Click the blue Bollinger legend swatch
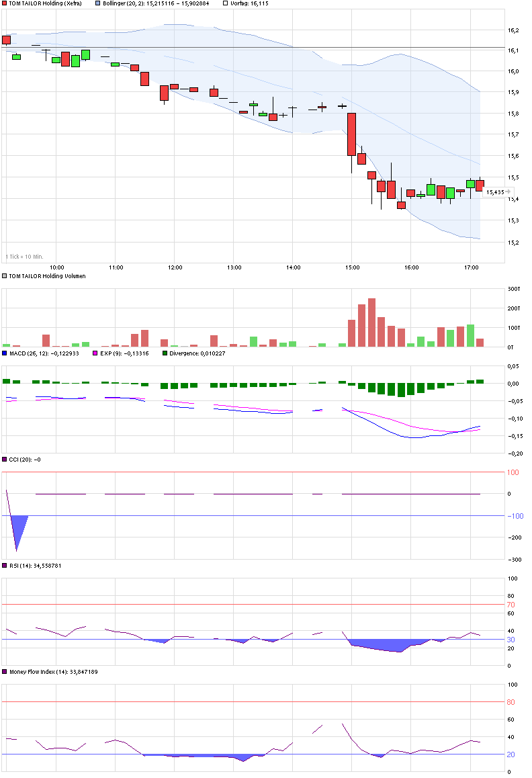532x778 pixels. (x=97, y=3)
